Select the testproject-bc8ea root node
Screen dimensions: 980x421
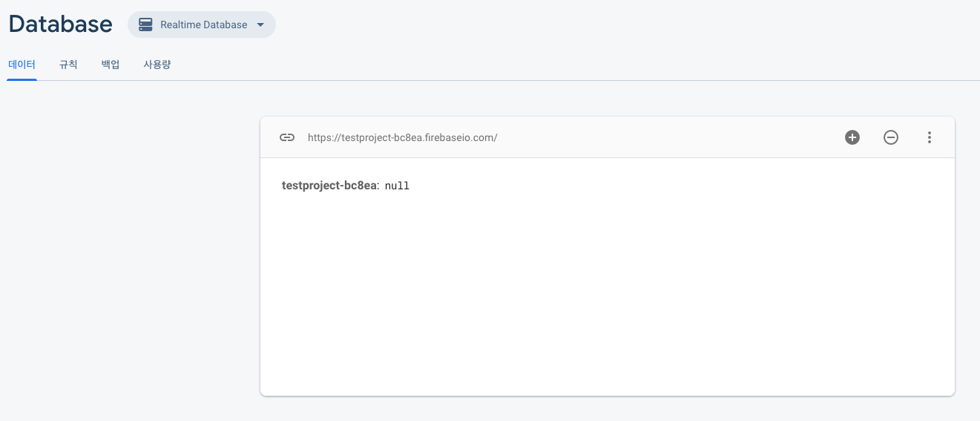pyautogui.click(x=329, y=186)
